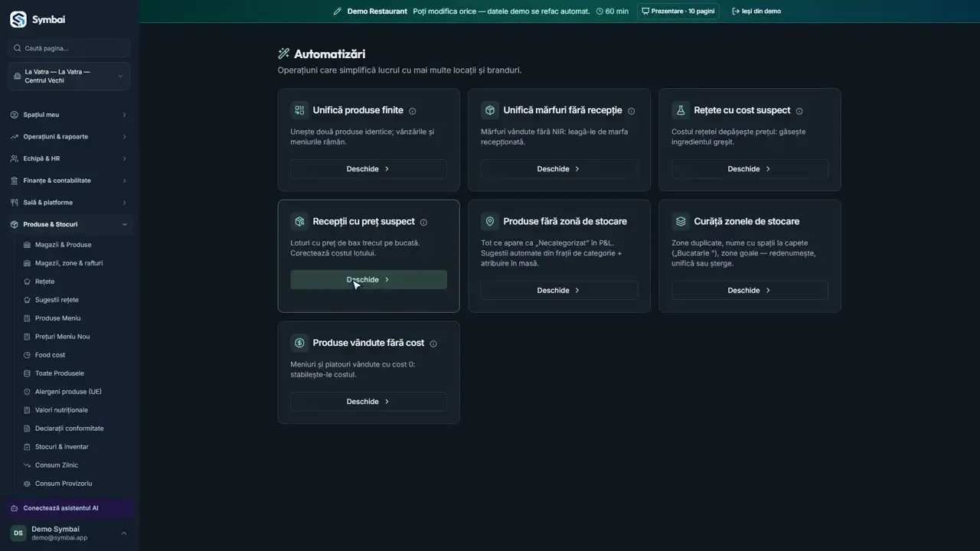Click info icon beside Unifică produse finite
This screenshot has height=551, width=980.
pos(413,111)
